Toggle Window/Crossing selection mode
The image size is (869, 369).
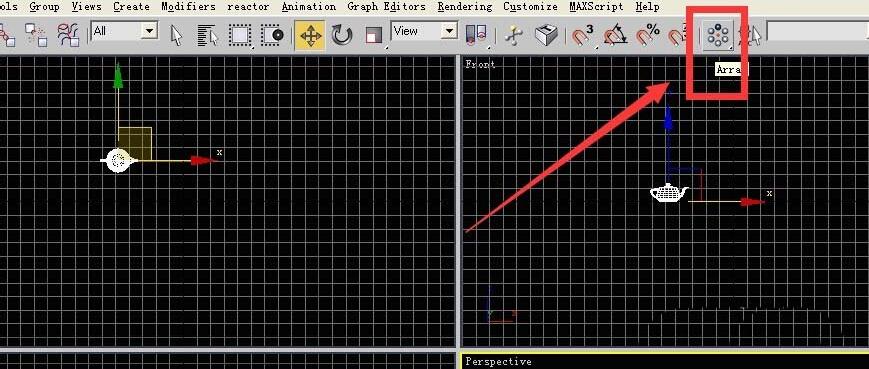(272, 36)
